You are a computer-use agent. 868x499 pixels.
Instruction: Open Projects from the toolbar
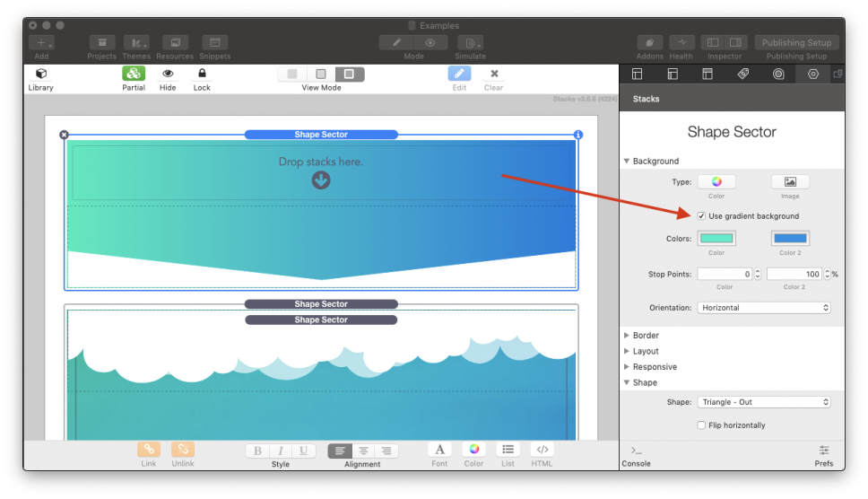[x=102, y=43]
